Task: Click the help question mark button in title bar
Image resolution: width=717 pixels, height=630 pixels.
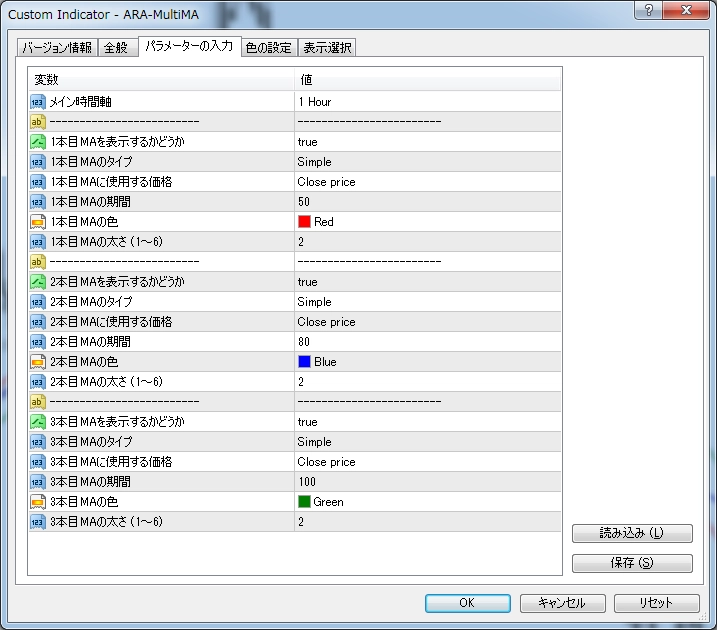Action: tap(648, 10)
